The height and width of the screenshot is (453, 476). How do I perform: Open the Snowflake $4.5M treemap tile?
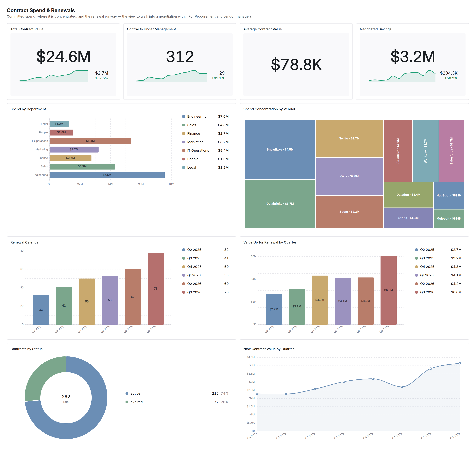280,150
